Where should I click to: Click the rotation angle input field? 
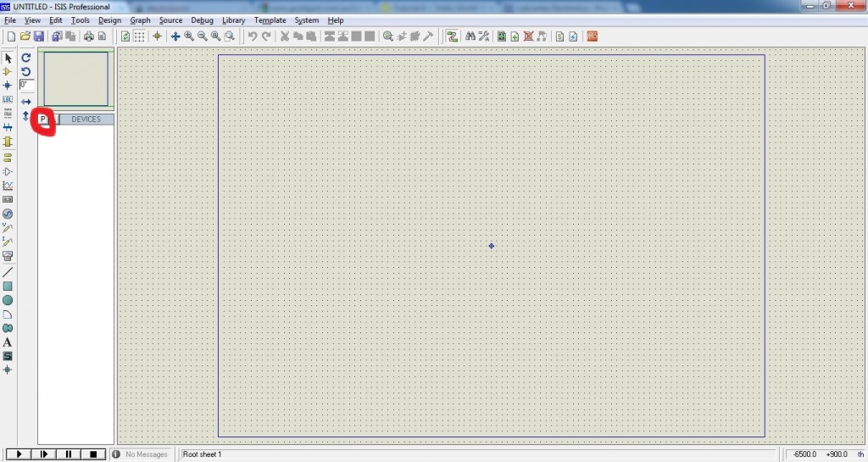click(26, 86)
